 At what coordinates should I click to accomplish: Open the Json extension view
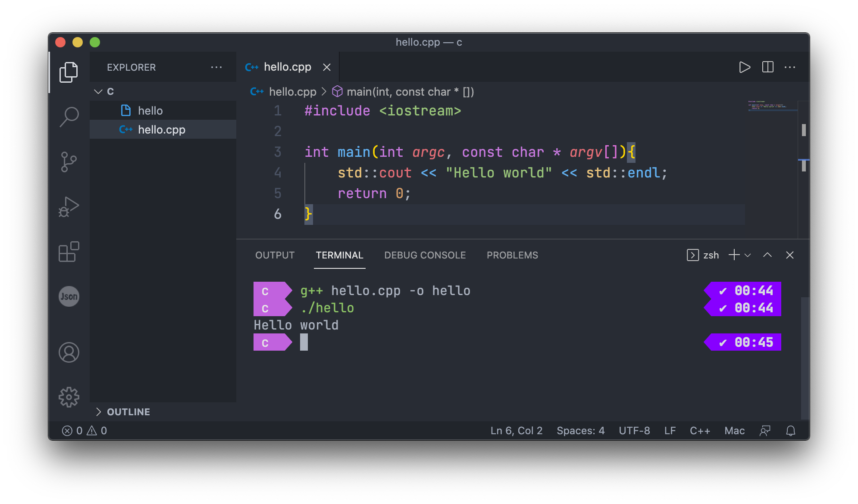click(69, 296)
